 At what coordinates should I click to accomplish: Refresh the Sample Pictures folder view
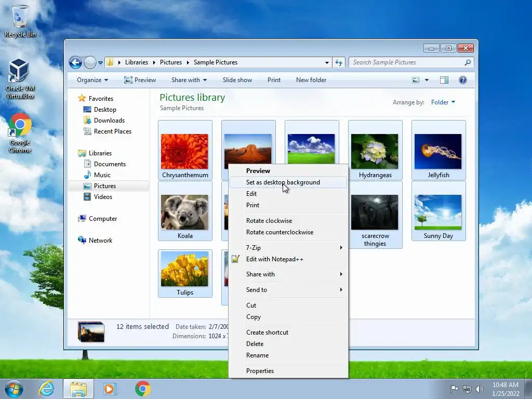339,62
